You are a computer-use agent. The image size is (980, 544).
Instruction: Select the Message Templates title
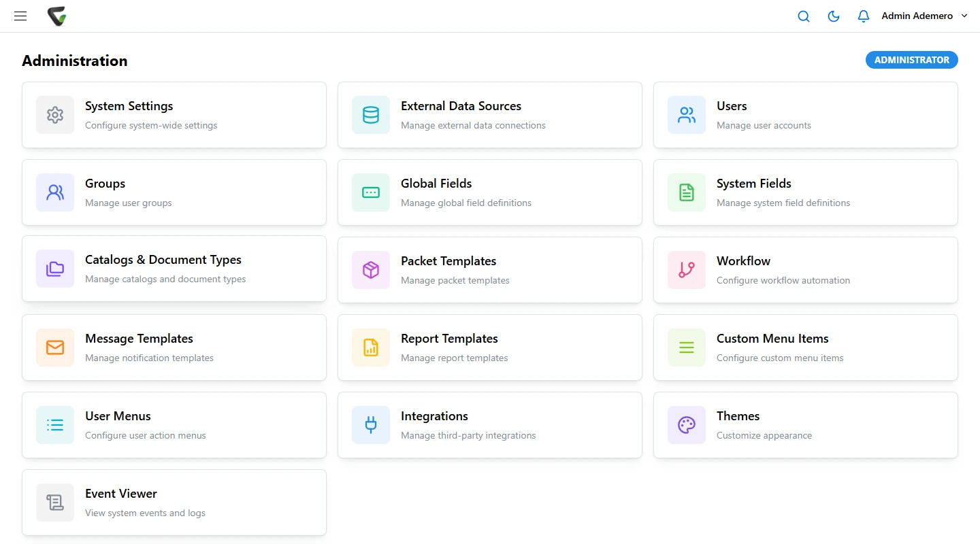click(139, 339)
